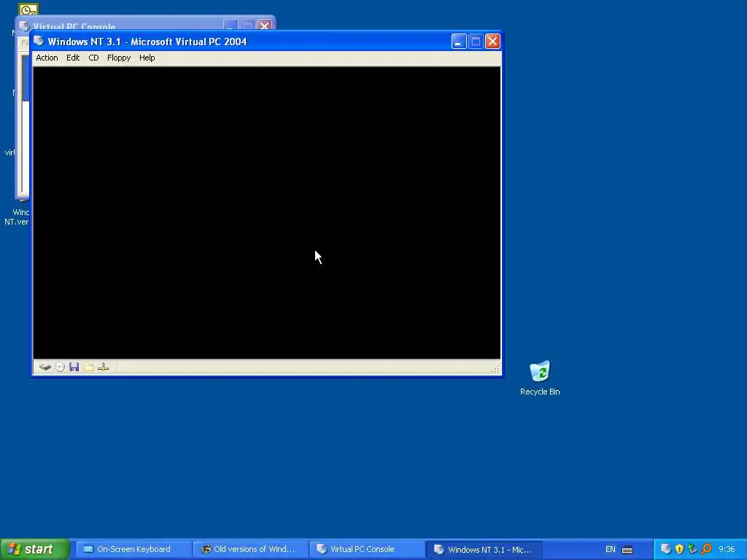Minimize the Virtual PC Console window
Screen dimensions: 747x560
[x=230, y=26]
